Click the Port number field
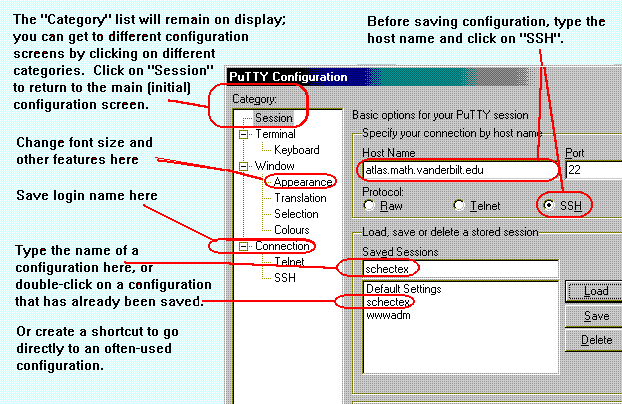The width and height of the screenshot is (622, 404). point(593,170)
